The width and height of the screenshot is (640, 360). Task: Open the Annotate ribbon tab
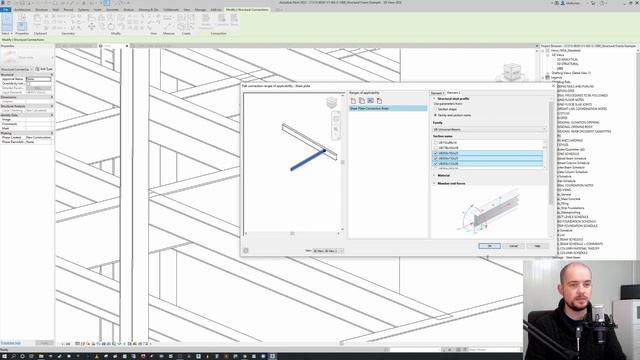click(112, 9)
